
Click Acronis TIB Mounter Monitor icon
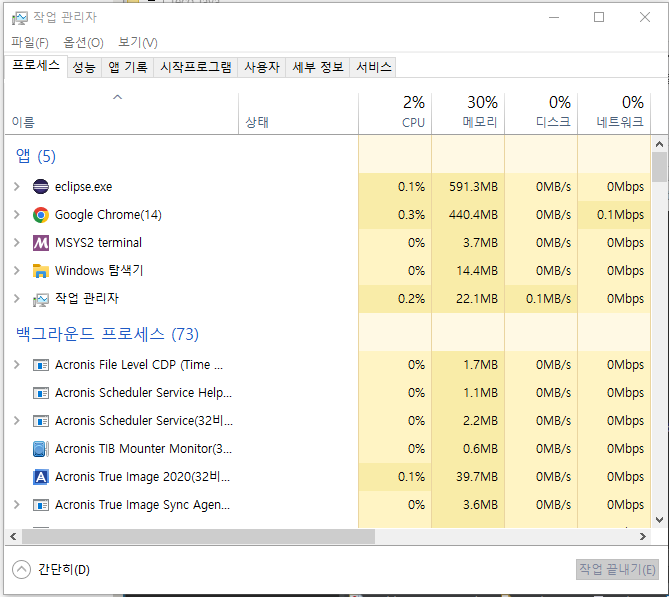click(41, 449)
